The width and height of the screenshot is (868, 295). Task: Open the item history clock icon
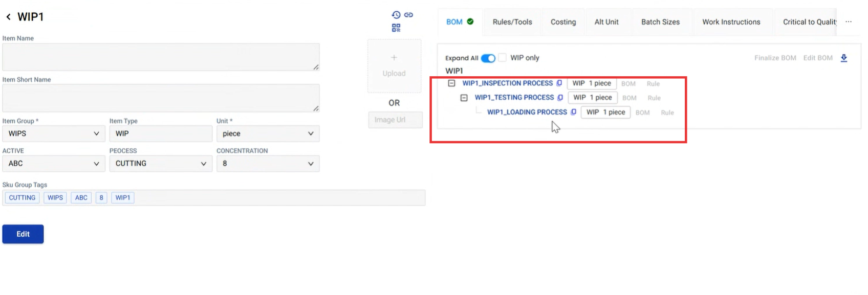pyautogui.click(x=396, y=15)
